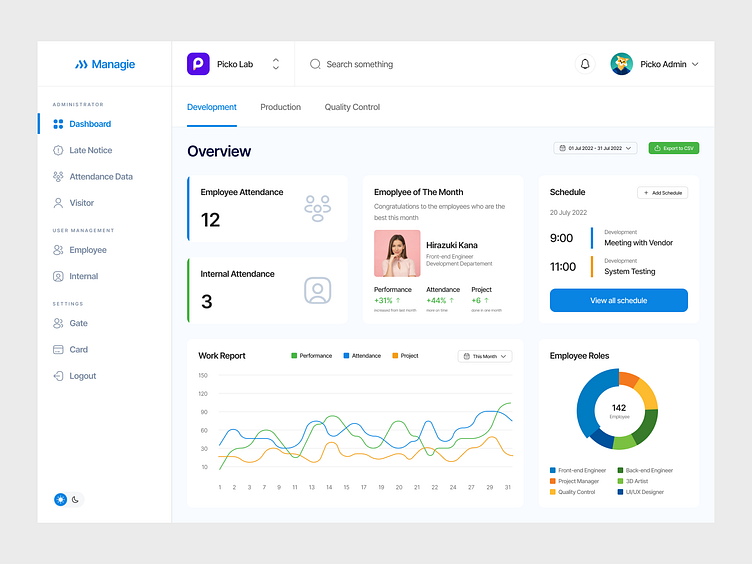Click 20 July 2022 schedule date
The width and height of the screenshot is (752, 564).
pos(568,212)
